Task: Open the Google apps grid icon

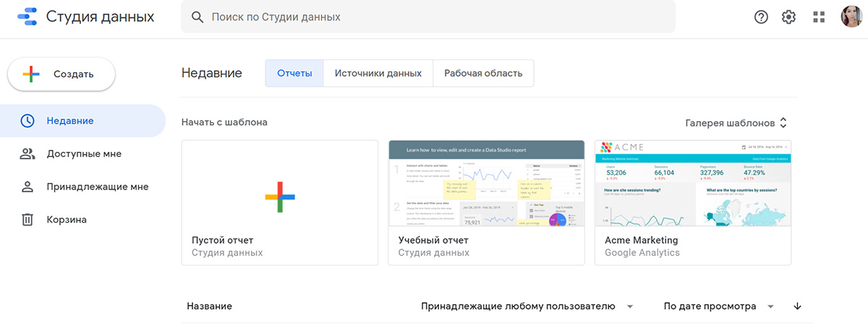Action: [x=819, y=17]
